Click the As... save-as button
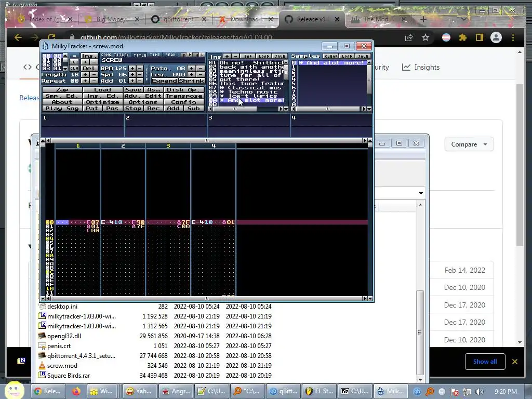 tap(153, 89)
